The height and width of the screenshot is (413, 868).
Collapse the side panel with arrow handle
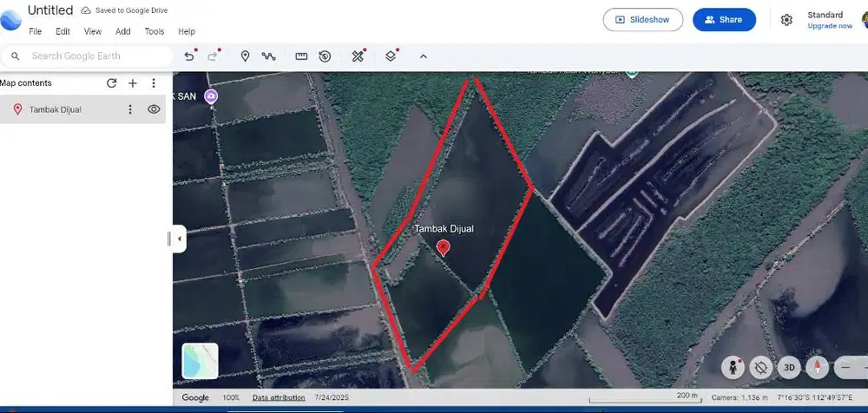coord(179,239)
